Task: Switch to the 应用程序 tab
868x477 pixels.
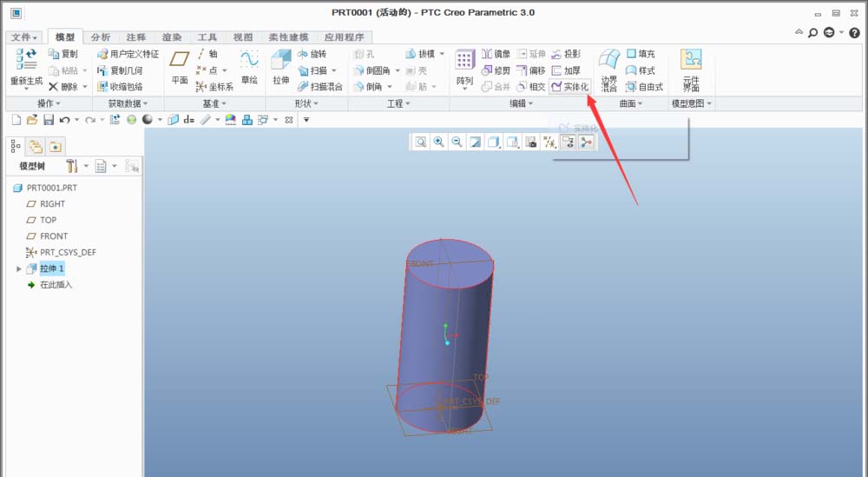Action: 345,37
